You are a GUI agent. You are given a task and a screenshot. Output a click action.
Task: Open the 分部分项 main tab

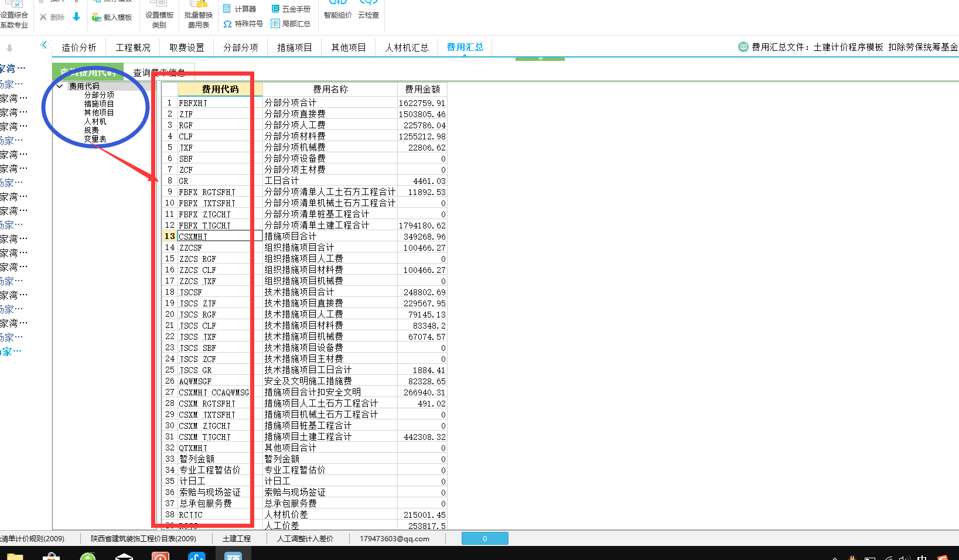coord(241,47)
